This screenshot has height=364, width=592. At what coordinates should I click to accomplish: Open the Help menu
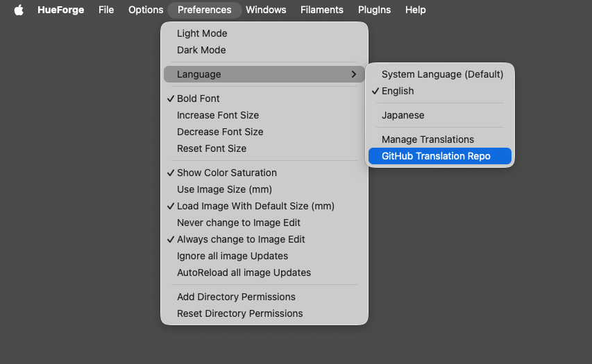(415, 10)
